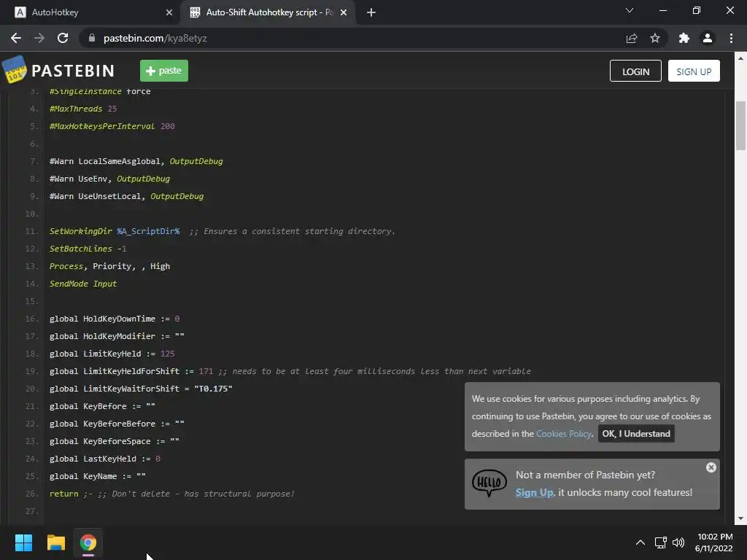Click the LOGIN button
Screen dimensions: 747x560
(x=635, y=71)
